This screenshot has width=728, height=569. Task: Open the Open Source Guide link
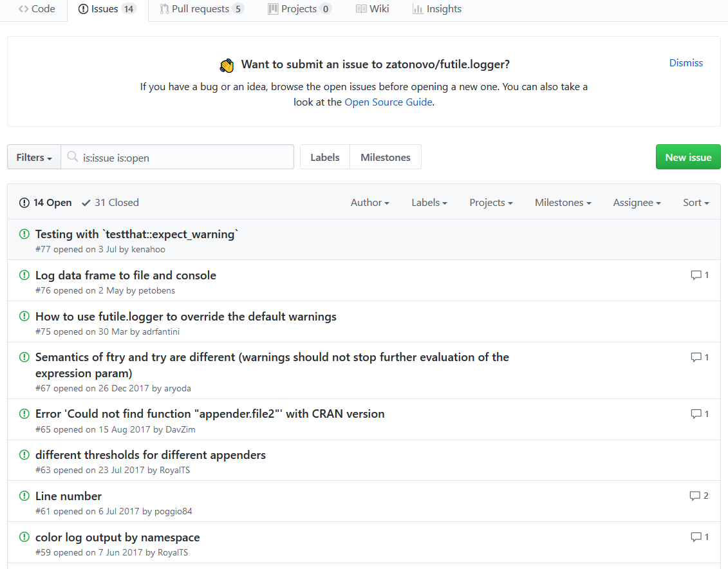388,102
